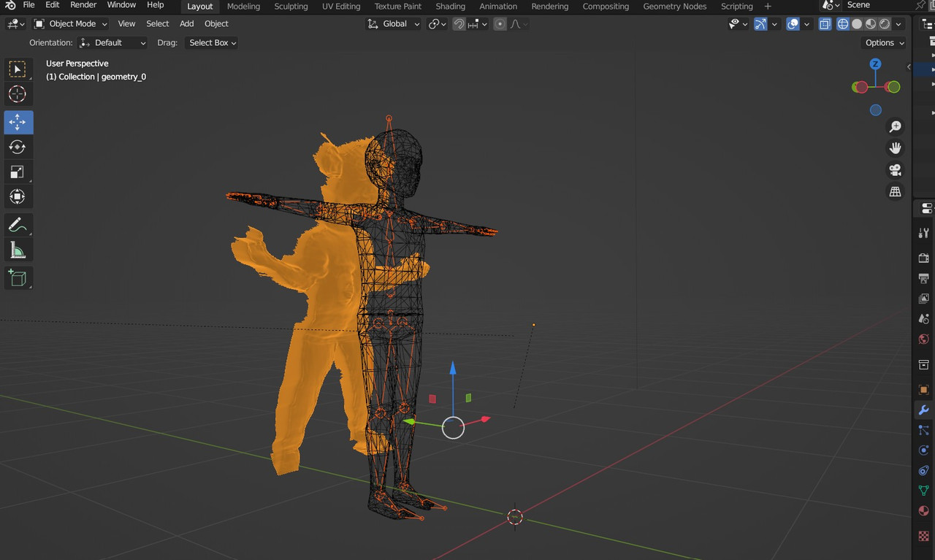Click the Z axis on navigation gizmo

(875, 64)
